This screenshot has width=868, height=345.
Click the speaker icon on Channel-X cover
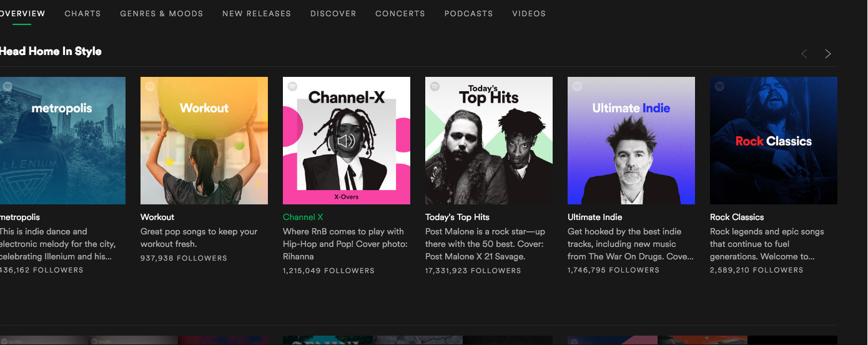[346, 141]
